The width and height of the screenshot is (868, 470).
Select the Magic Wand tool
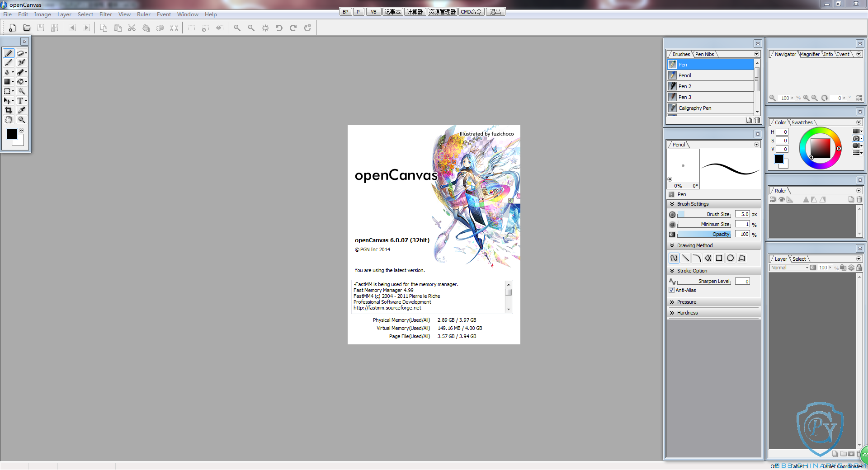(21, 91)
